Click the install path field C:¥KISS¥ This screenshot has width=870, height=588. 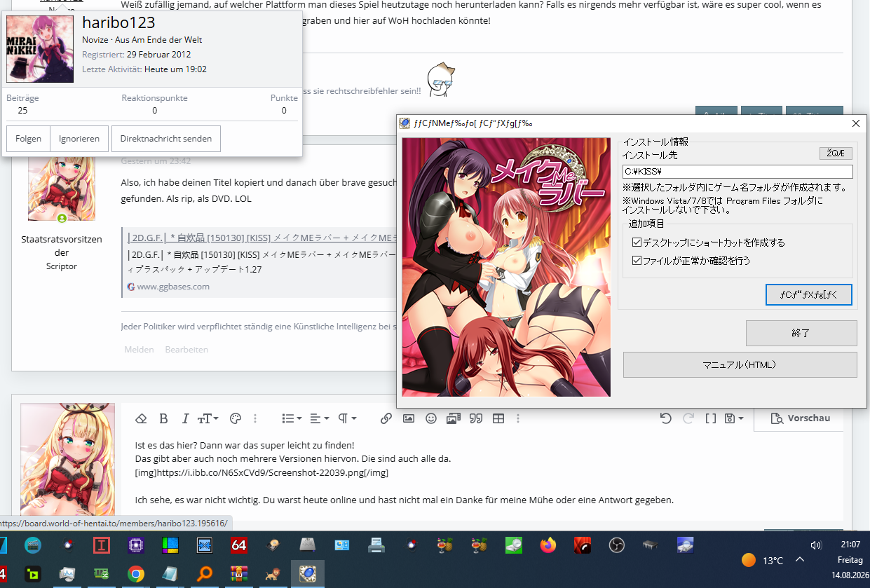(738, 172)
